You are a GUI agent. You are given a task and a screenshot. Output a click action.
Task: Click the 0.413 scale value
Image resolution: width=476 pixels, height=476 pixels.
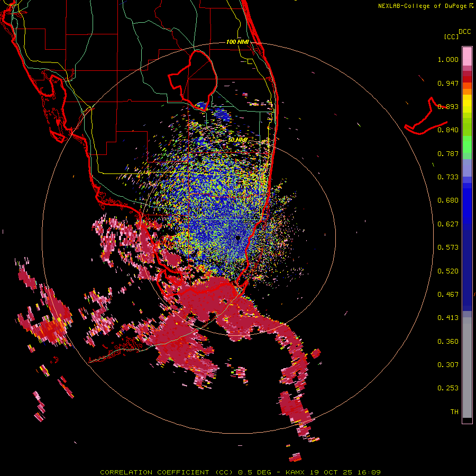coord(448,318)
